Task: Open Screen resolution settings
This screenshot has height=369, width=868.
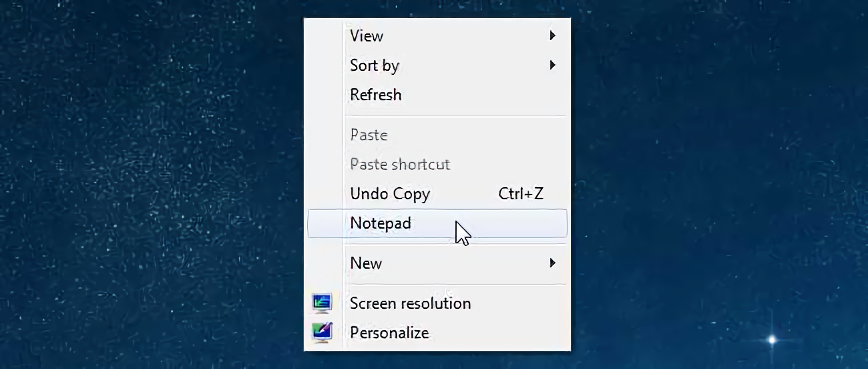Action: [410, 303]
